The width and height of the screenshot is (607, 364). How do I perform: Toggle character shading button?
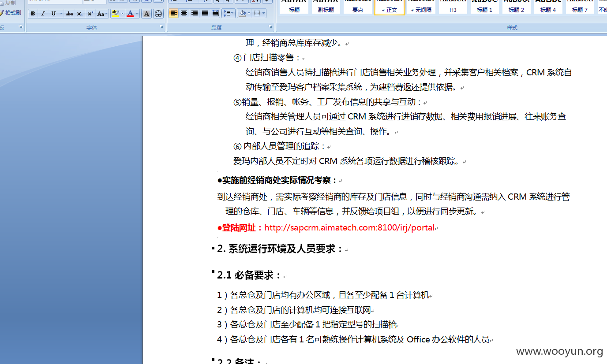pos(147,14)
